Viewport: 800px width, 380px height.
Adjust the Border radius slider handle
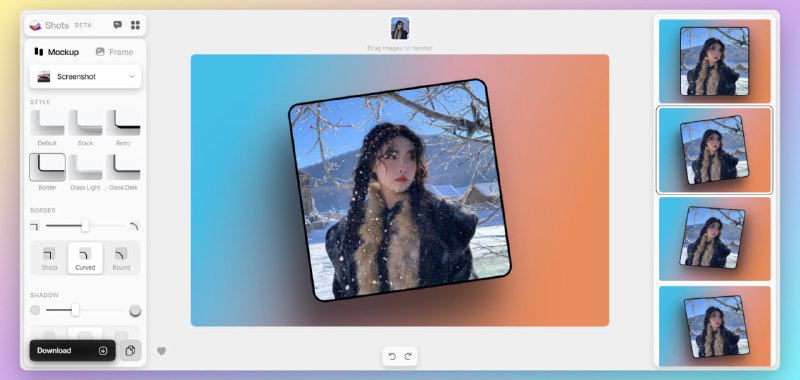tap(85, 225)
